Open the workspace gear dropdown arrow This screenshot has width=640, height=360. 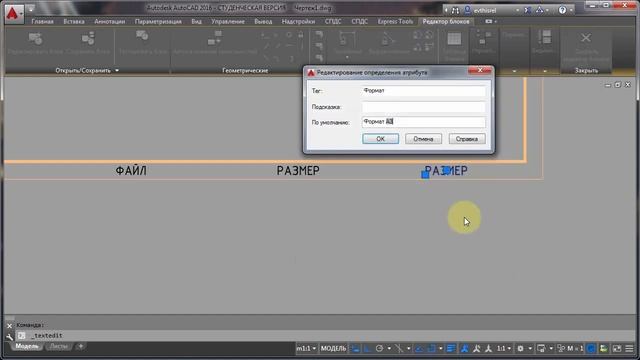click(x=530, y=349)
